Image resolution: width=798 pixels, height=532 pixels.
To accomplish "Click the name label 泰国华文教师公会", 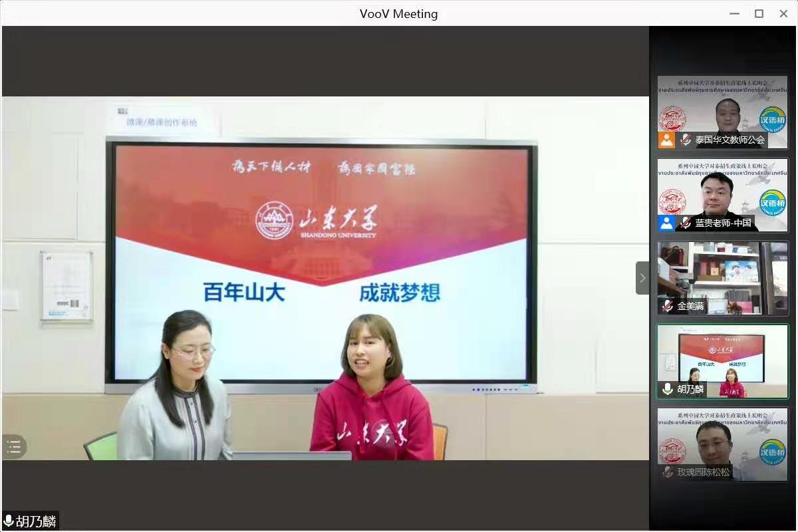I will 730,140.
